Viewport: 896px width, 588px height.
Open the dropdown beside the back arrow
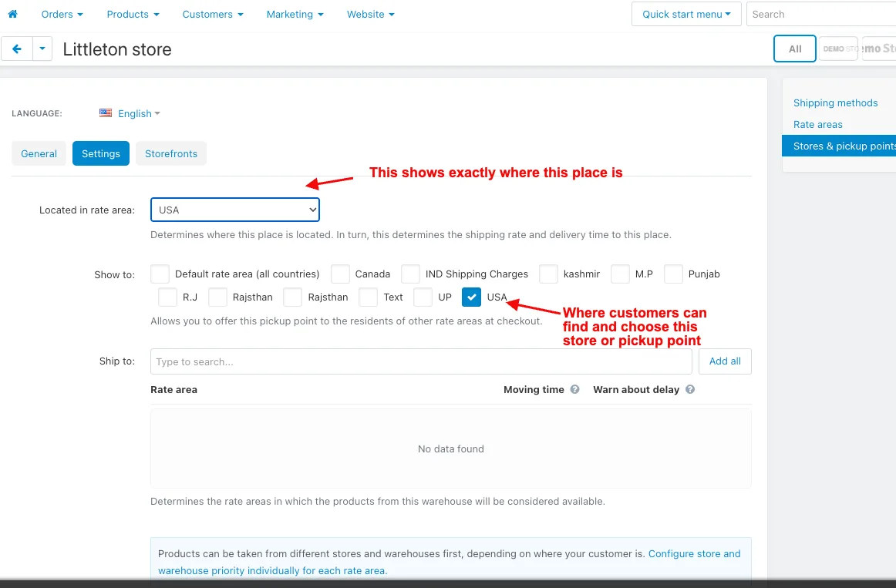tap(42, 49)
